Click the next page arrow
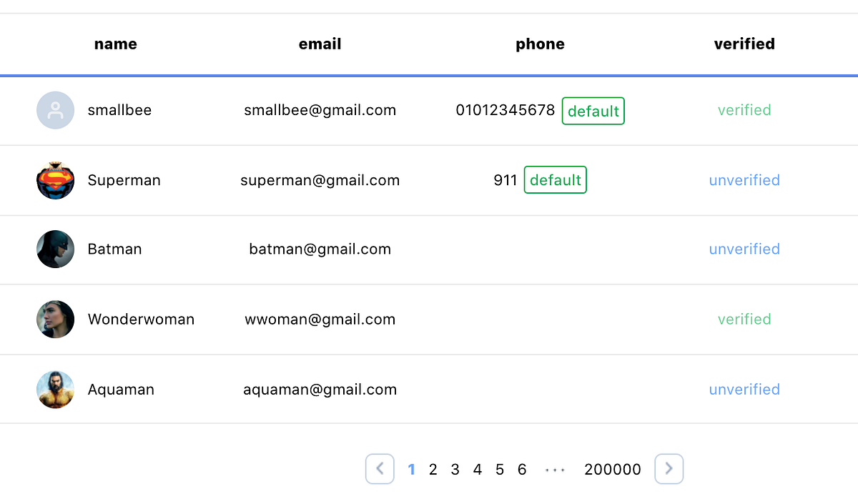Screen dimensions: 858x504 click(669, 469)
